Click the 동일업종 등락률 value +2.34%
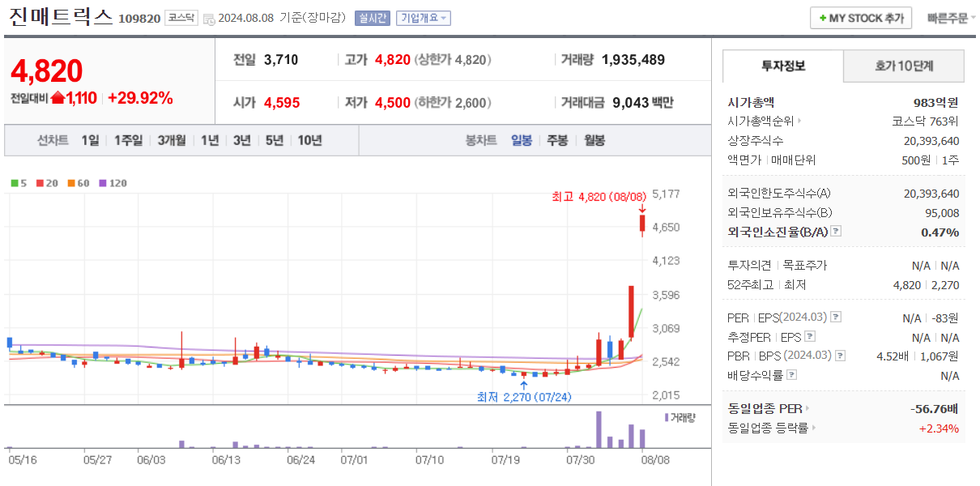Screen dimensions: 980x486 tap(939, 428)
